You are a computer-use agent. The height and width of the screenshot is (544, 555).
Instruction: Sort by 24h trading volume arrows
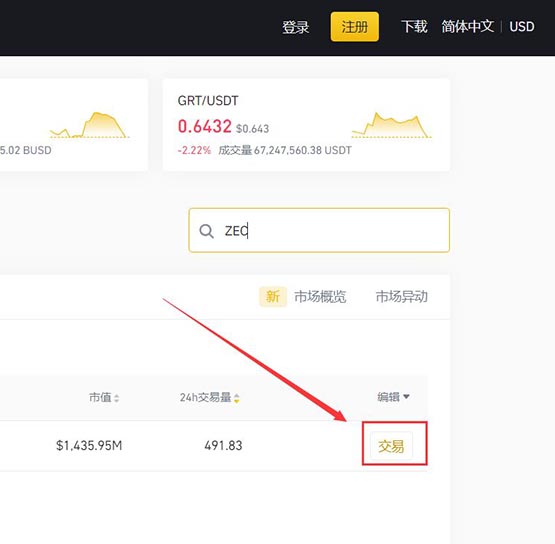[x=236, y=398]
